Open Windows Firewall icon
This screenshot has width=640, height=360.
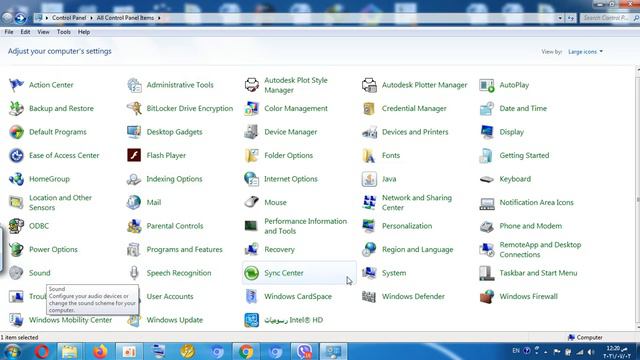(487, 297)
